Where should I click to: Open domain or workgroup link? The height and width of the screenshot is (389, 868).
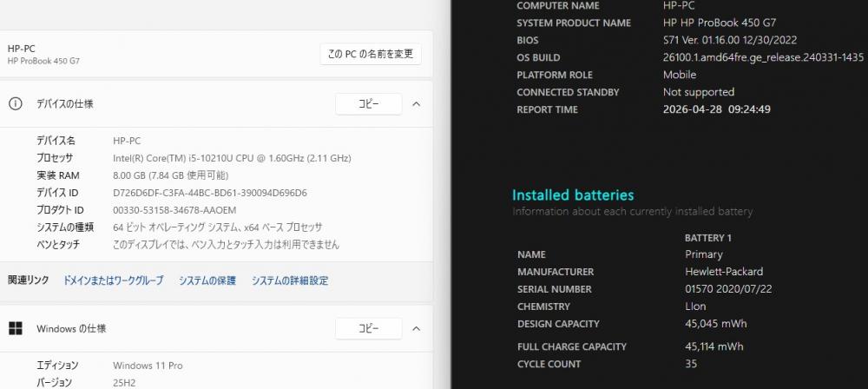114,281
